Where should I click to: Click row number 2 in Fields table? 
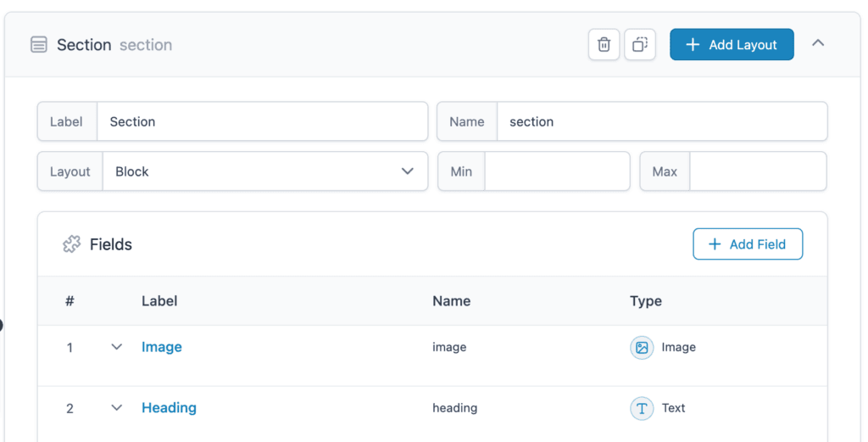point(70,409)
